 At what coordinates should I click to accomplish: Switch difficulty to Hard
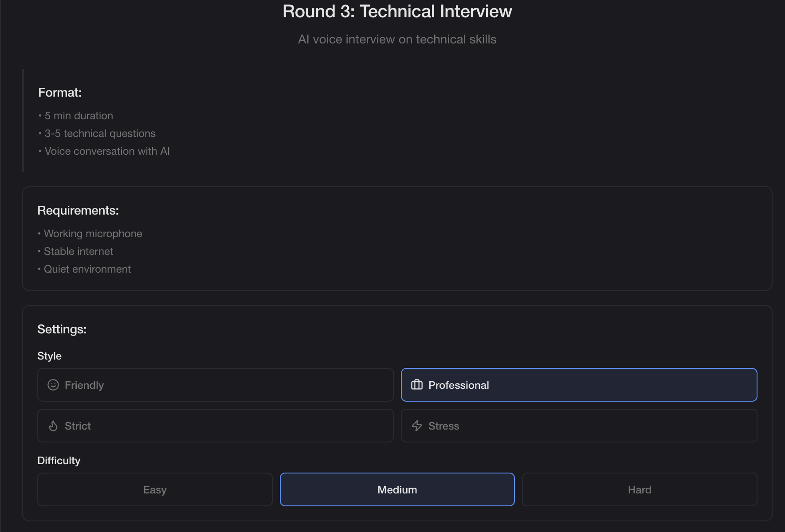pos(640,489)
